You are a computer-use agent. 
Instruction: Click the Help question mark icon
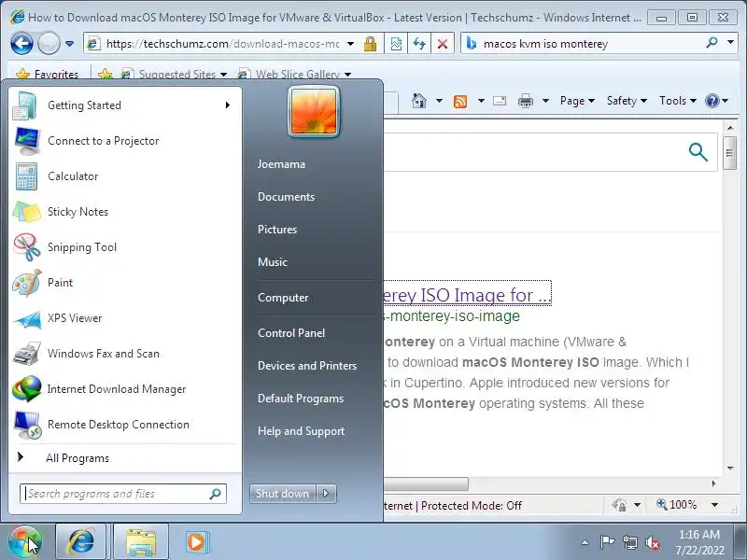point(712,101)
